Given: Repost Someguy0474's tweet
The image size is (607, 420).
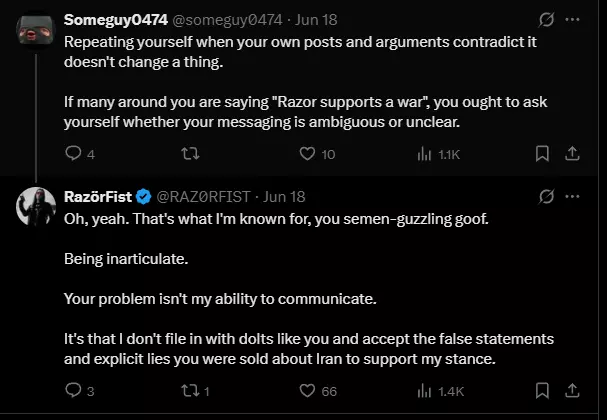Looking at the screenshot, I should pyautogui.click(x=190, y=154).
